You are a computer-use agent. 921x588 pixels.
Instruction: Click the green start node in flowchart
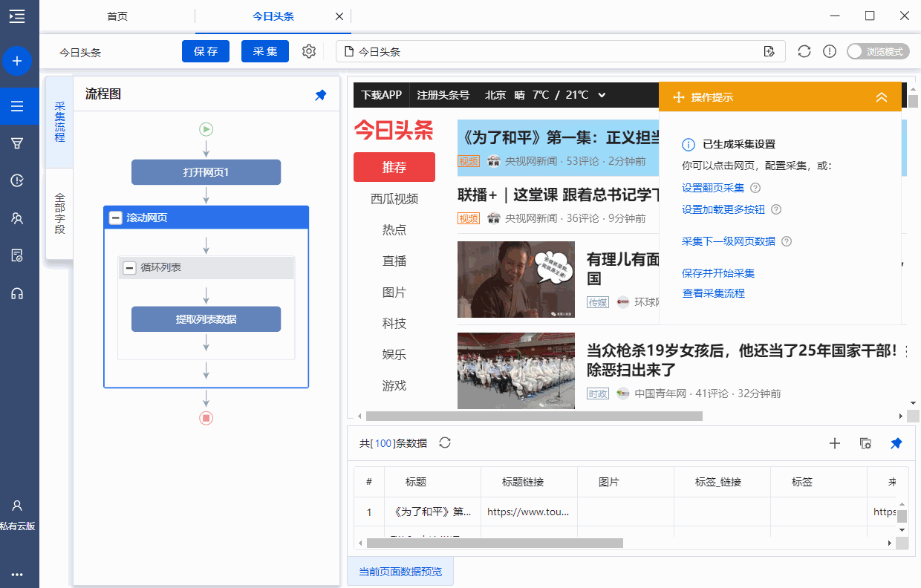[x=206, y=129]
